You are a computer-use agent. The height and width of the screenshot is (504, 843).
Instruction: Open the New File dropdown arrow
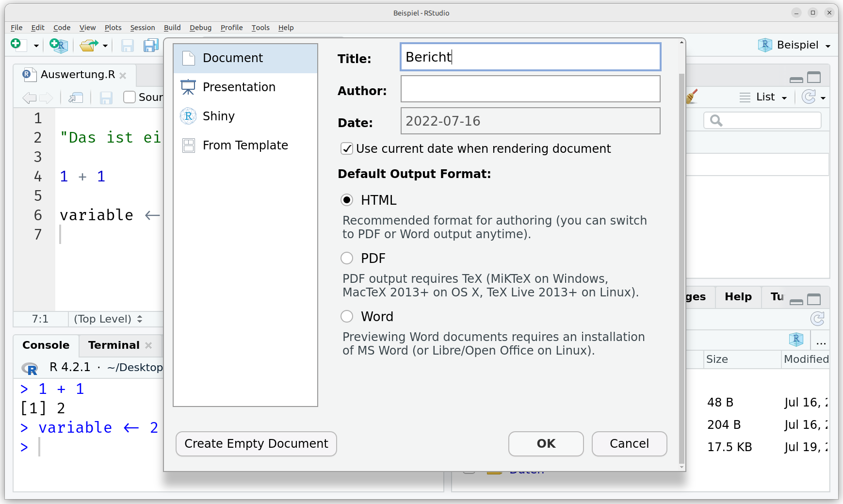[x=36, y=46]
